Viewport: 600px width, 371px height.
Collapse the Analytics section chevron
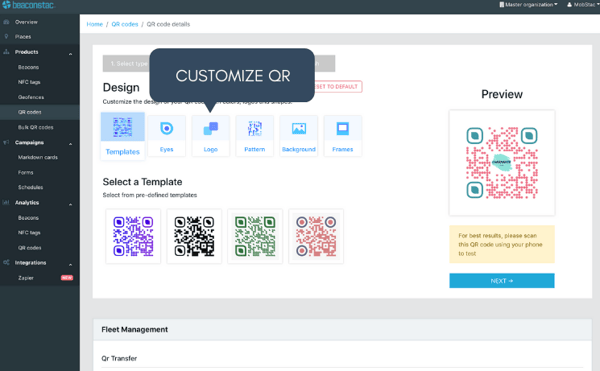[70, 205]
